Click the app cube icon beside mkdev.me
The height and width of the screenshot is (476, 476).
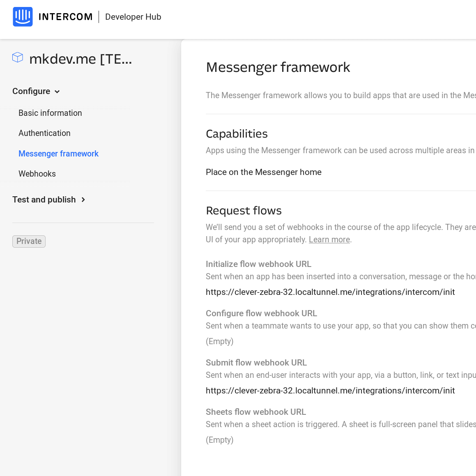pyautogui.click(x=18, y=57)
